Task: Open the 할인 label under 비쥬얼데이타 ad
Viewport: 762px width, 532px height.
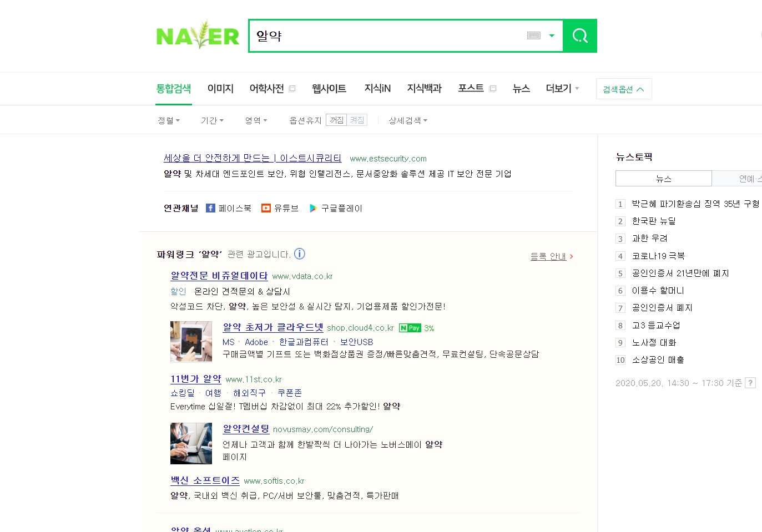Action: click(x=178, y=291)
